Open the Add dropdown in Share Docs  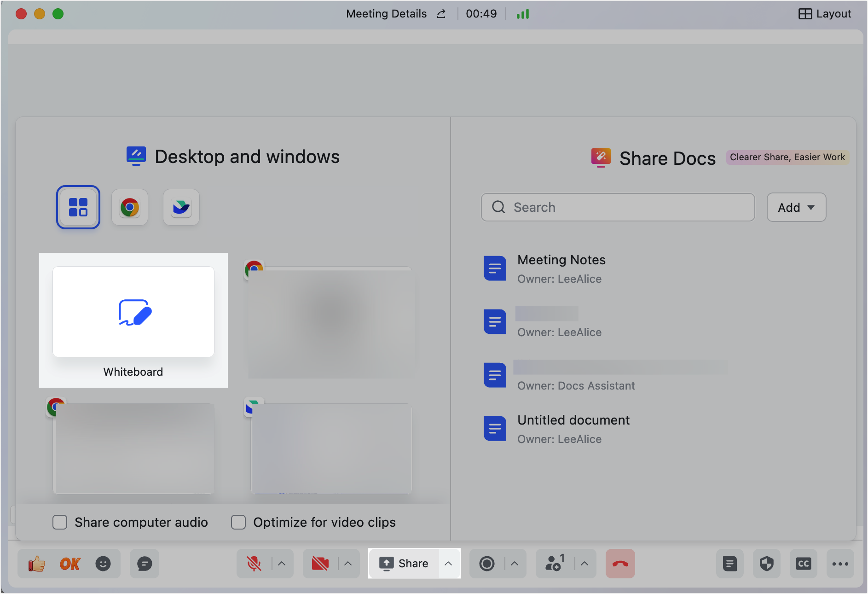click(796, 207)
